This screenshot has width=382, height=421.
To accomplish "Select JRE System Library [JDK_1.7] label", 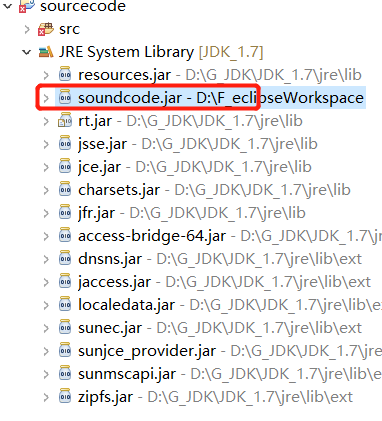I will [161, 52].
